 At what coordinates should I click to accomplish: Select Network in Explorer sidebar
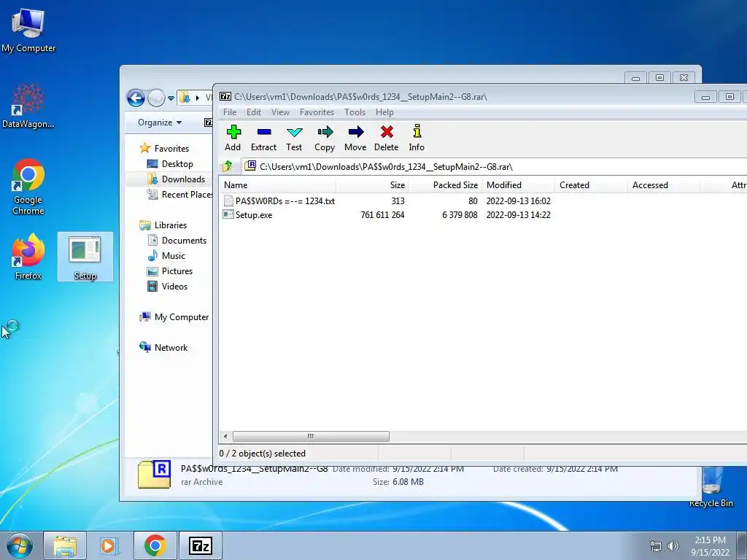pyautogui.click(x=163, y=347)
